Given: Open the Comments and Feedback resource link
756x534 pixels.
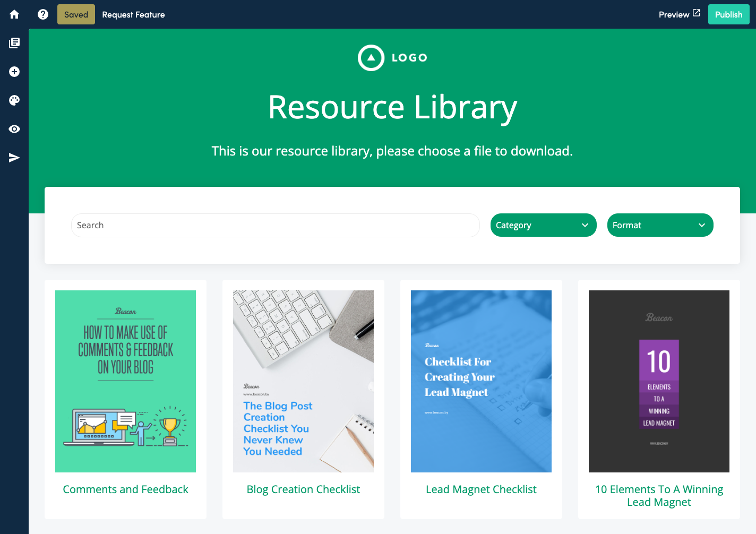Looking at the screenshot, I should 125,489.
